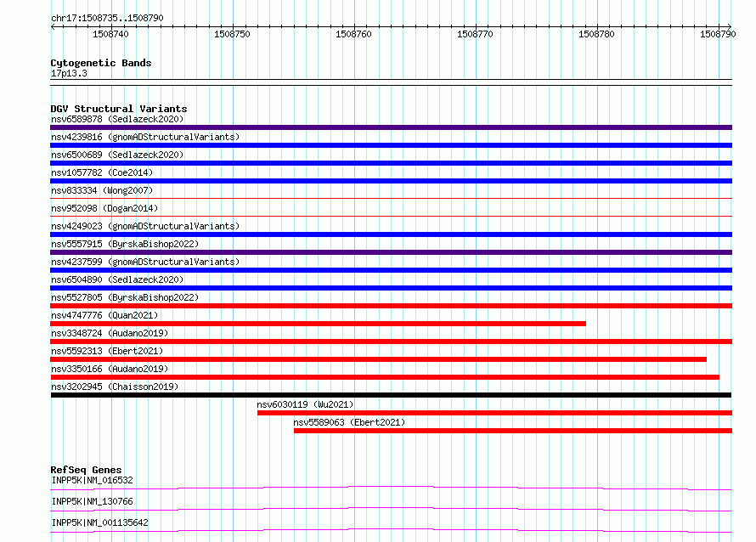This screenshot has width=756, height=542.
Task: Open variant nsv1057782 (Coe2014) label
Action: 102,172
